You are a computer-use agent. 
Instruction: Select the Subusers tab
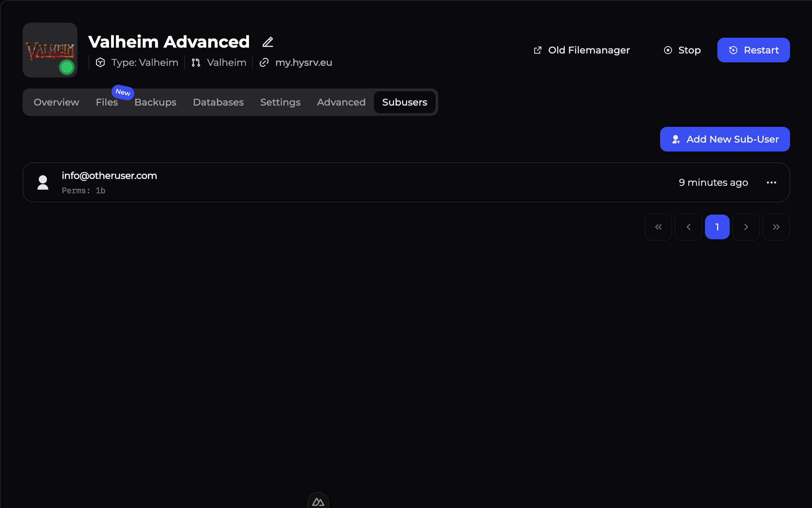tap(405, 102)
